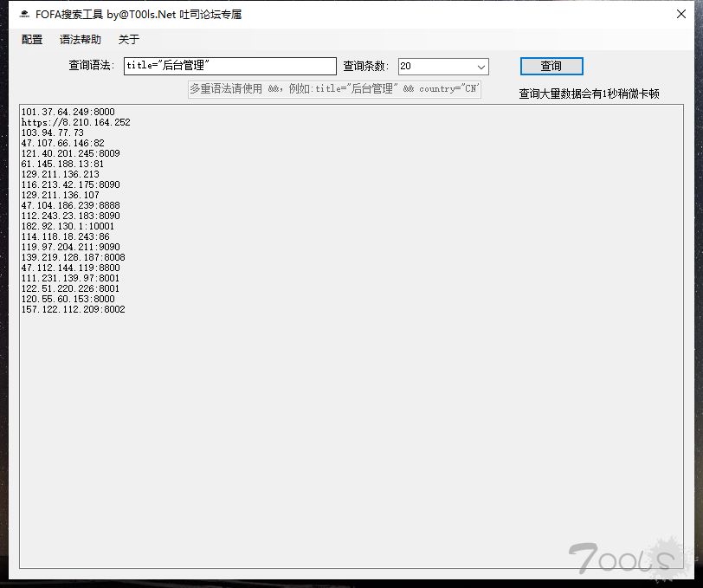This screenshot has width=703, height=588.
Task: Click result line 116.213.42.175:8090
Action: point(70,184)
